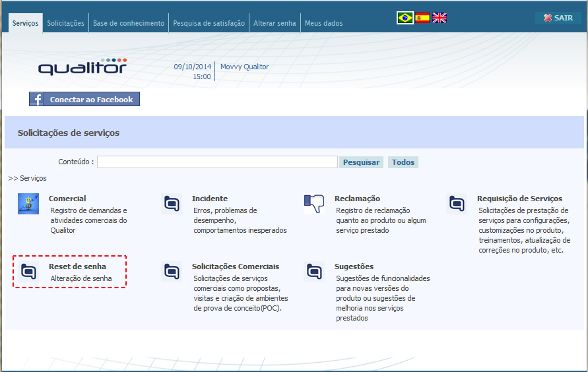Click the Comercial dollar chart icon
The image size is (588, 372).
click(28, 204)
